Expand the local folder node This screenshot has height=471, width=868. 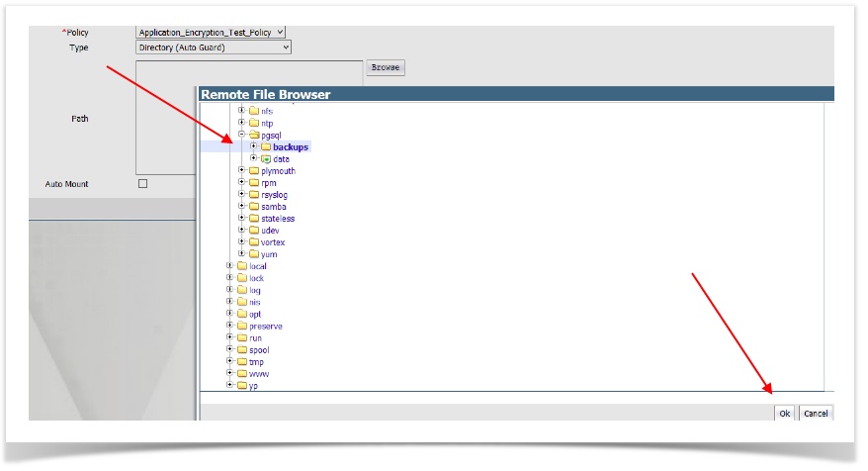[x=230, y=266]
